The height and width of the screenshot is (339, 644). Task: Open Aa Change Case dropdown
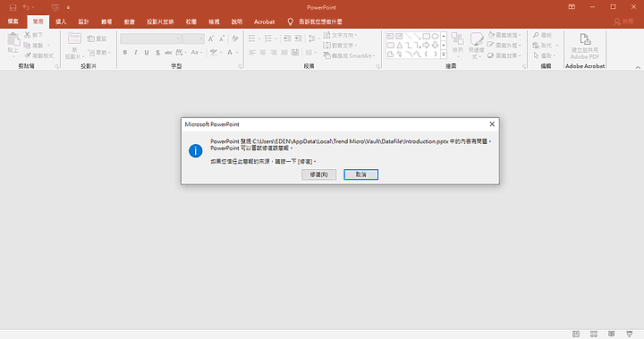(196, 53)
